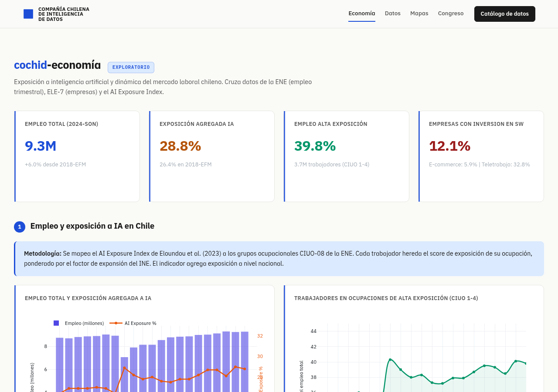Select the 39.8% high exposure value
The width and height of the screenshot is (558, 392).
click(x=315, y=146)
